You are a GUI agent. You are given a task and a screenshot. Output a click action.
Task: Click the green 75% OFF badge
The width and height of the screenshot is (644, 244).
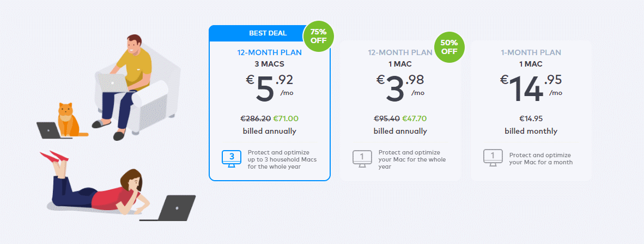(318, 37)
